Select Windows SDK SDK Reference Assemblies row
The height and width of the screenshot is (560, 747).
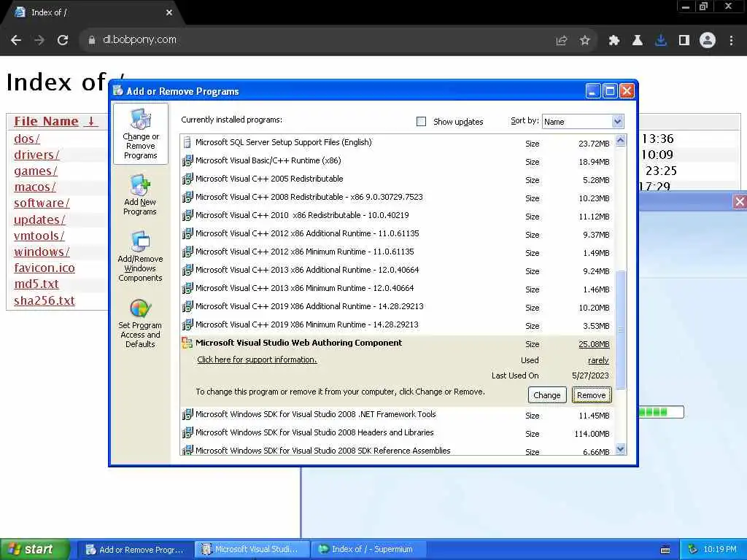coord(396,449)
